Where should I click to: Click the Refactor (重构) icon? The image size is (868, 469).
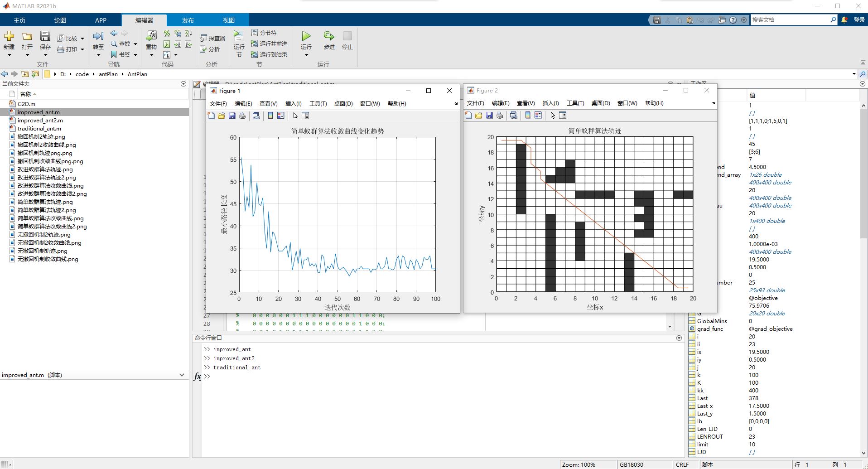coord(151,37)
